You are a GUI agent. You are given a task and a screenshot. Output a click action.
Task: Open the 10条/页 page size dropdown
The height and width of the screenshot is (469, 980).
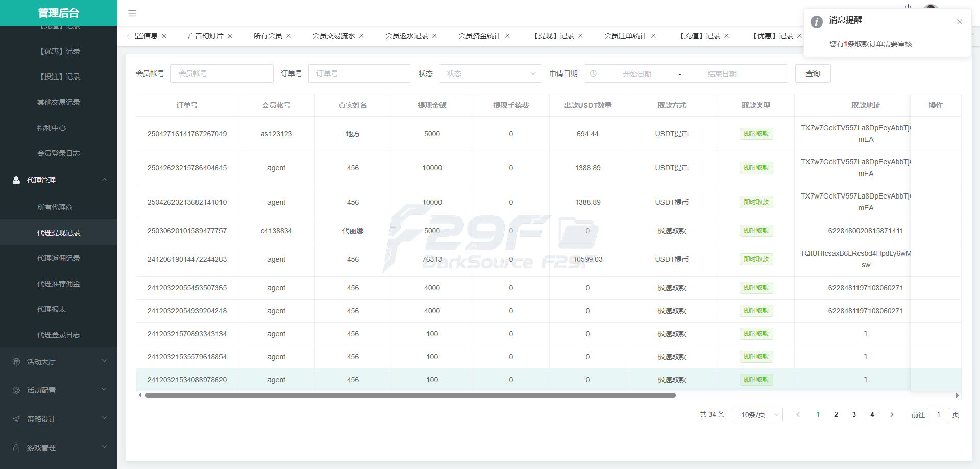757,415
